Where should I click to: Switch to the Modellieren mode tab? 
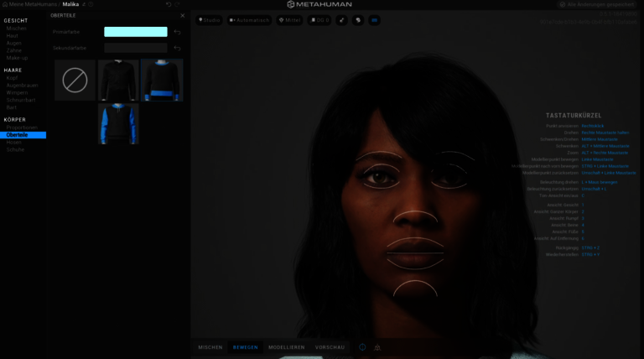click(x=287, y=347)
